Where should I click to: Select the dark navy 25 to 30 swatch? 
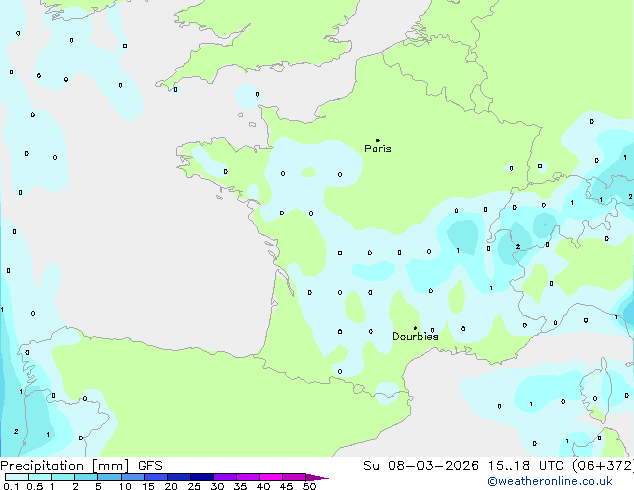click(x=202, y=477)
